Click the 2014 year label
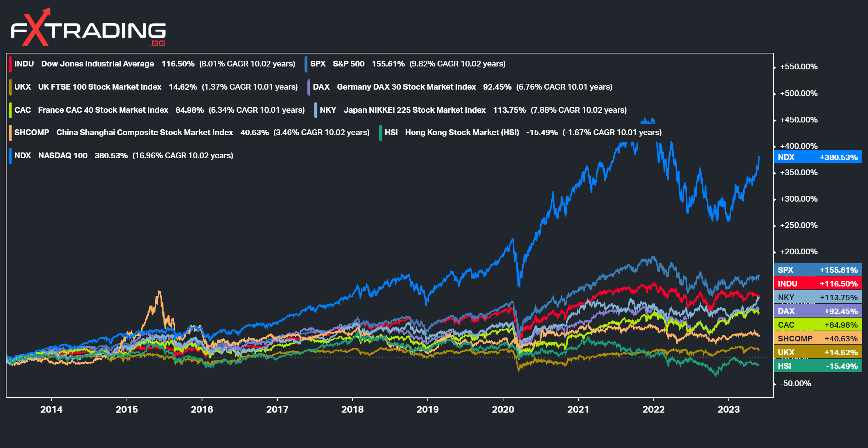This screenshot has width=868, height=448. (x=51, y=409)
